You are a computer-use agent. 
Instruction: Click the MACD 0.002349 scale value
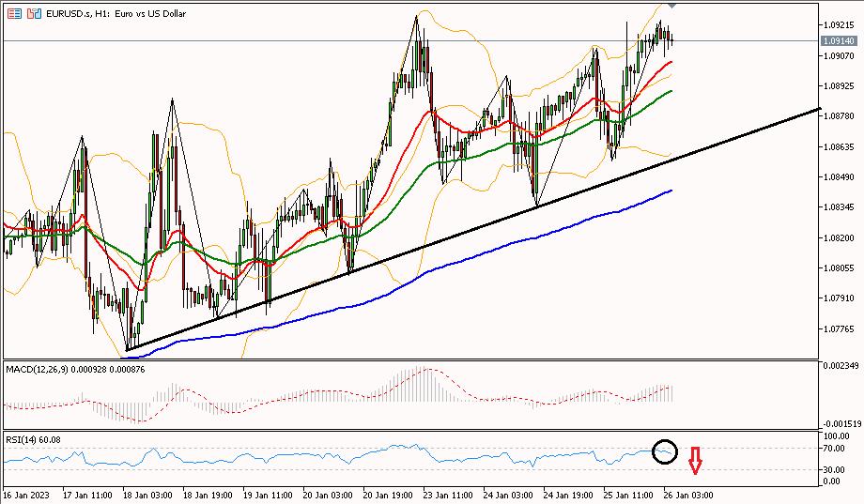click(x=838, y=365)
